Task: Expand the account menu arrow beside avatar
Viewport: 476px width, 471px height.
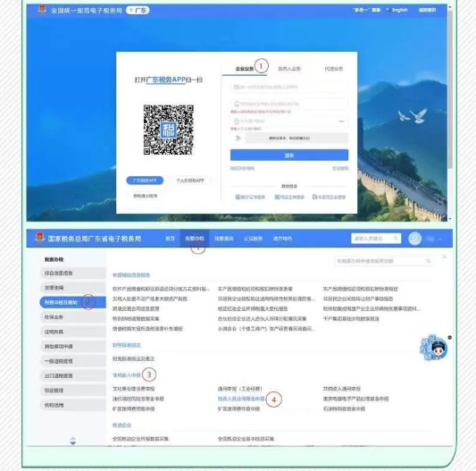Action: [439, 240]
